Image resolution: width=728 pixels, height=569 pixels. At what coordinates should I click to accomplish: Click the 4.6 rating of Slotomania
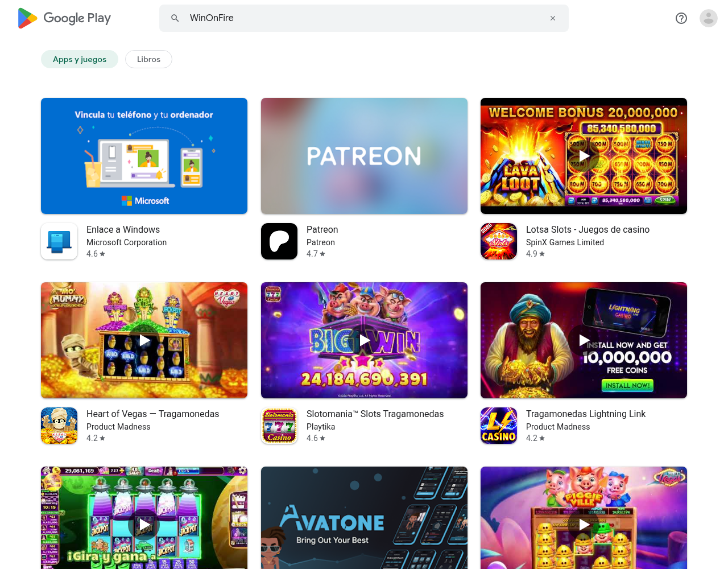pos(316,438)
